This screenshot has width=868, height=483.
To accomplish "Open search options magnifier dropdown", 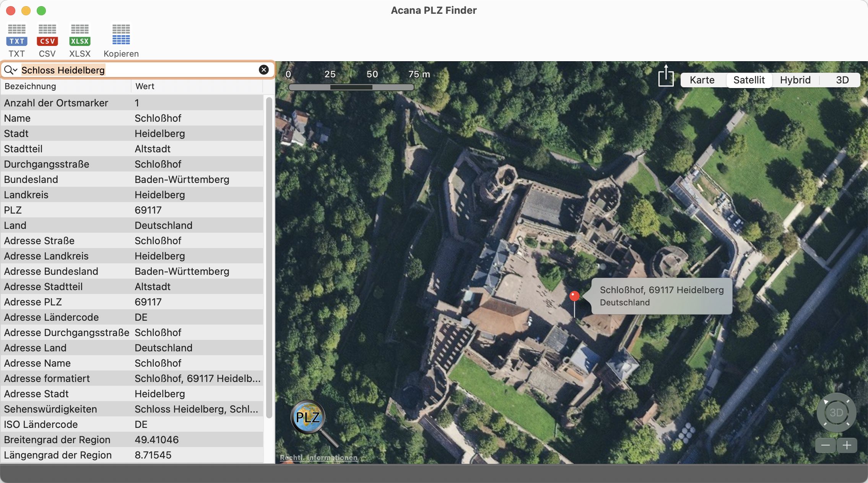I will pyautogui.click(x=11, y=70).
